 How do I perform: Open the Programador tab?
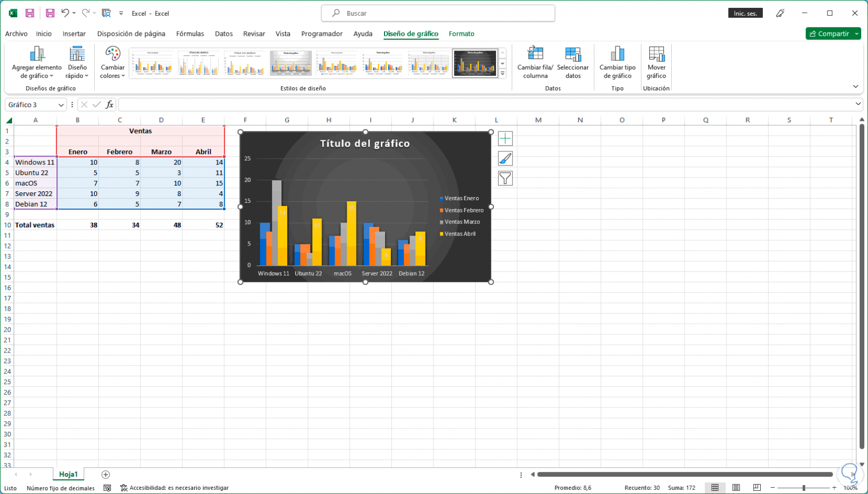click(x=322, y=34)
